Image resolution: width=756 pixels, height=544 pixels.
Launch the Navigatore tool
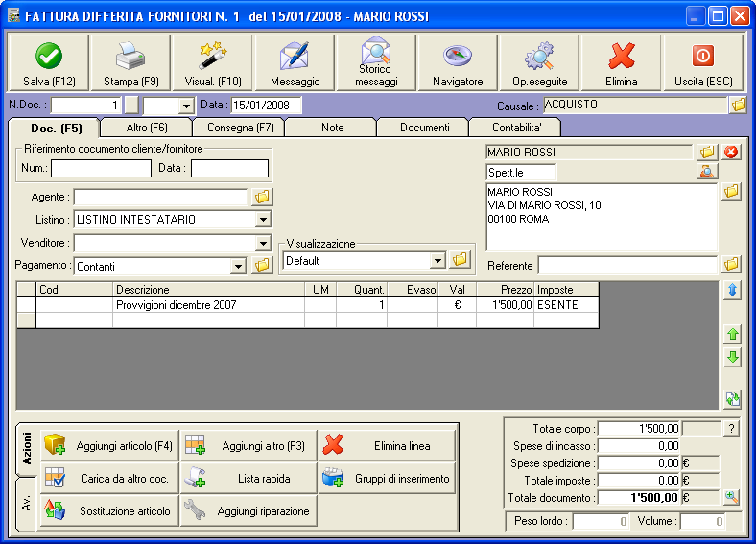pos(458,62)
